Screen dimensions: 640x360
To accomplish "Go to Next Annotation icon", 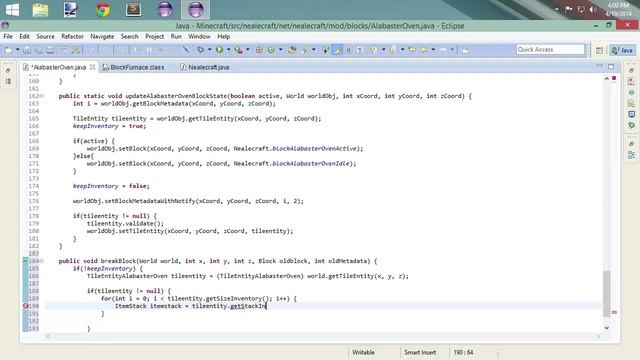I will click(373, 50).
